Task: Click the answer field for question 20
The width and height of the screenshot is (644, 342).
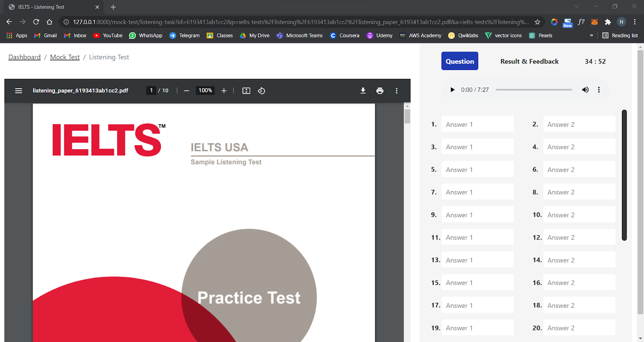Action: (579, 328)
